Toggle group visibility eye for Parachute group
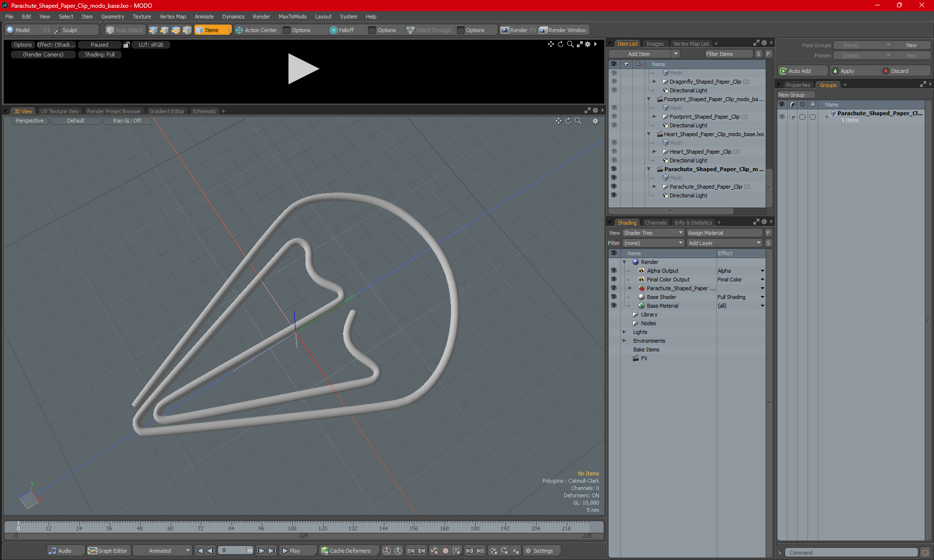 pos(782,117)
